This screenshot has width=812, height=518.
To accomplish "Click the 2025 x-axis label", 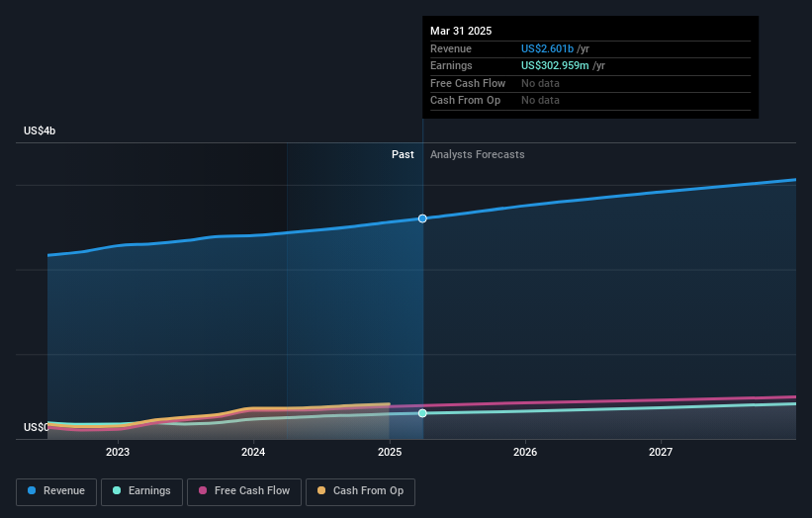I will pos(390,452).
